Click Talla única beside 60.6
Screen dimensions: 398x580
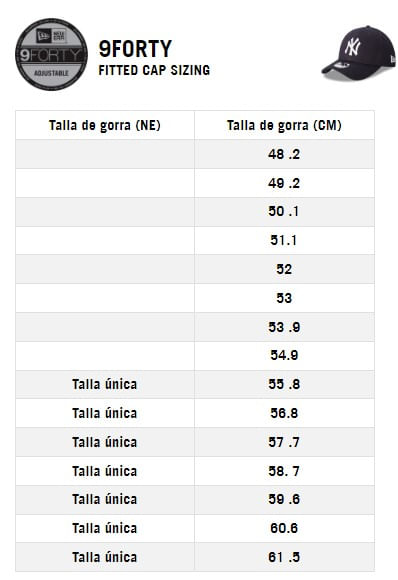[105, 528]
